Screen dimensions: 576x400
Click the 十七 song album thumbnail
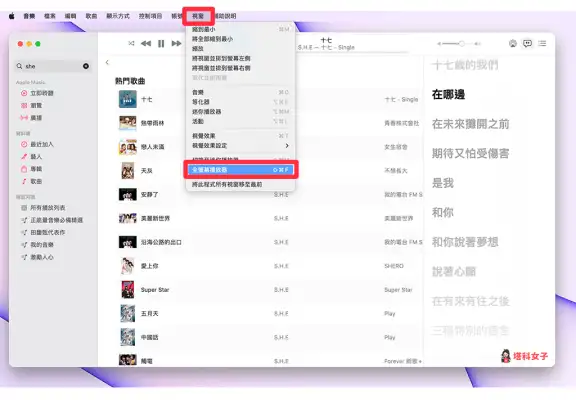click(x=127, y=99)
